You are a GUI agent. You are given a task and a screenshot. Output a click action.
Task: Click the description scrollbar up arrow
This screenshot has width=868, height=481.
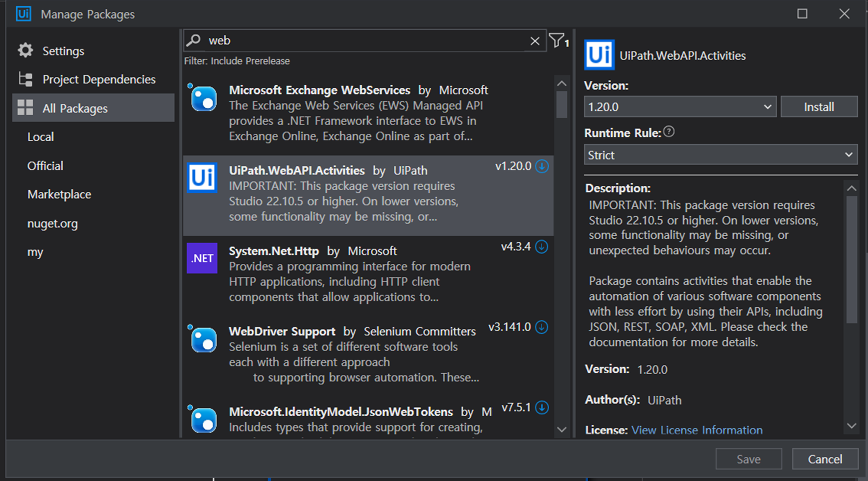tap(852, 188)
